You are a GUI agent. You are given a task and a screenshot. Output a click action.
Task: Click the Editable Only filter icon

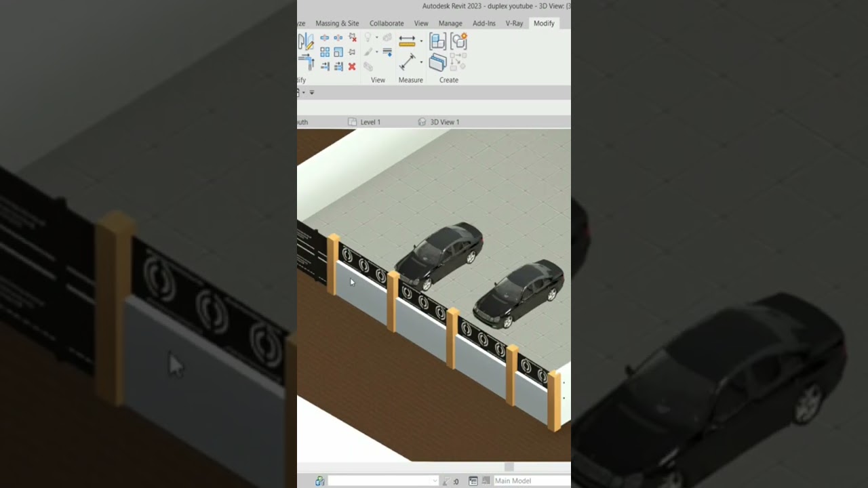446,481
